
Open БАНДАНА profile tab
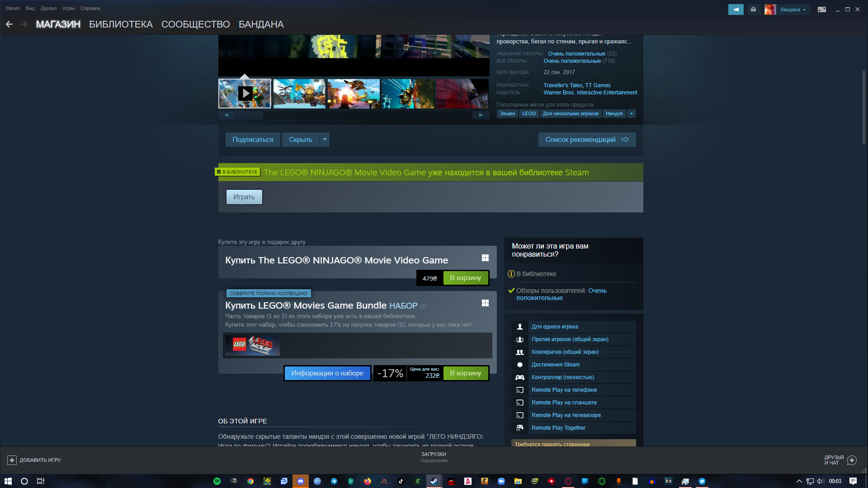tap(261, 24)
